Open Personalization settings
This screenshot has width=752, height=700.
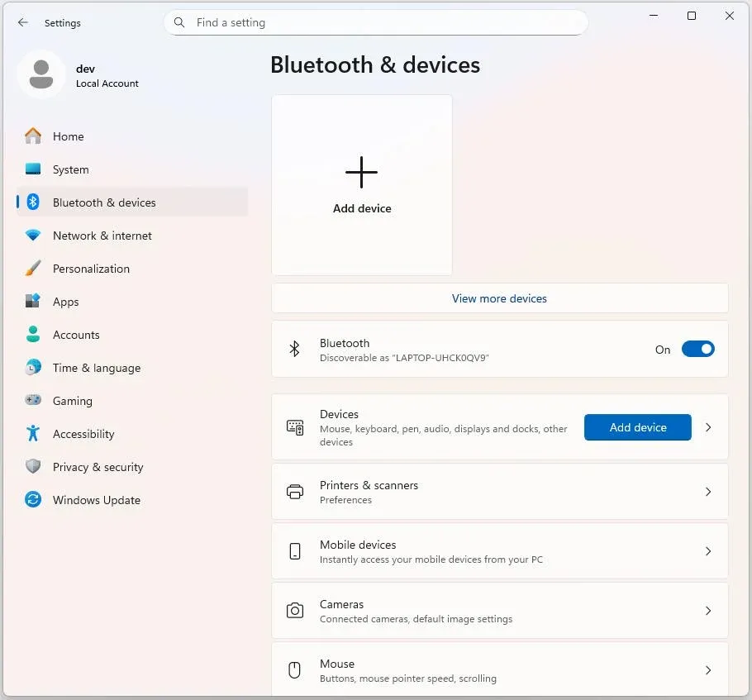click(x=132, y=269)
